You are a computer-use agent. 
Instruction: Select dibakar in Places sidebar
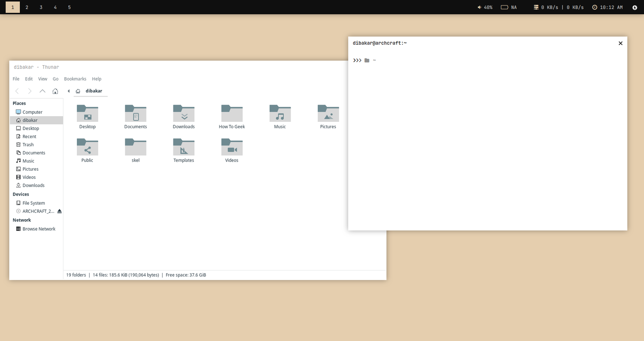(x=36, y=120)
